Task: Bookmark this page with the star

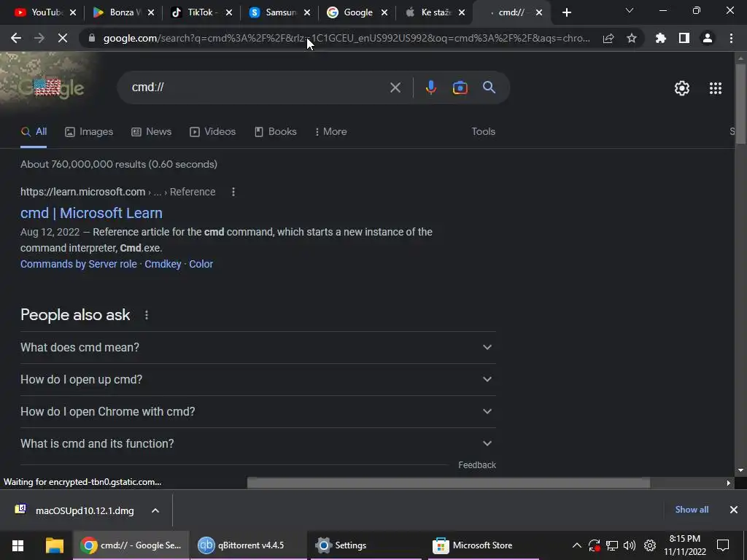Action: [x=632, y=38]
